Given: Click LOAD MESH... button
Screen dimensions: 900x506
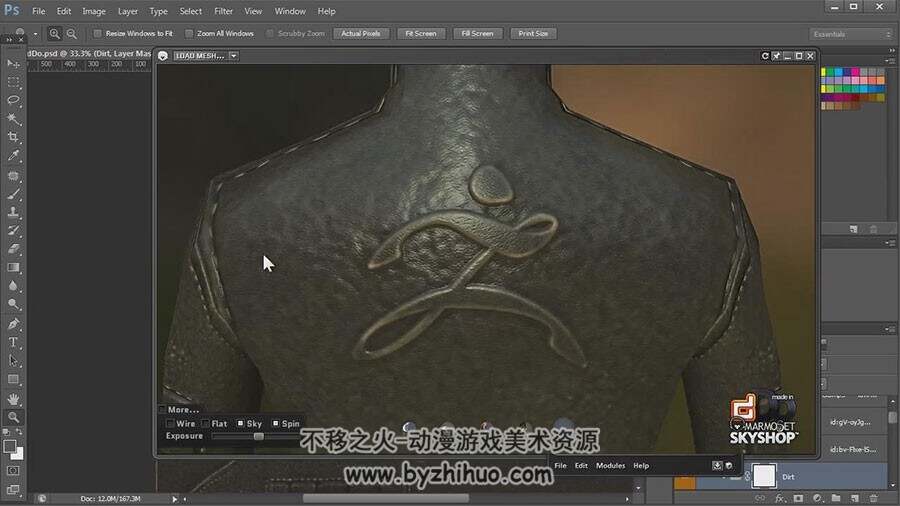Looking at the screenshot, I should (x=200, y=56).
